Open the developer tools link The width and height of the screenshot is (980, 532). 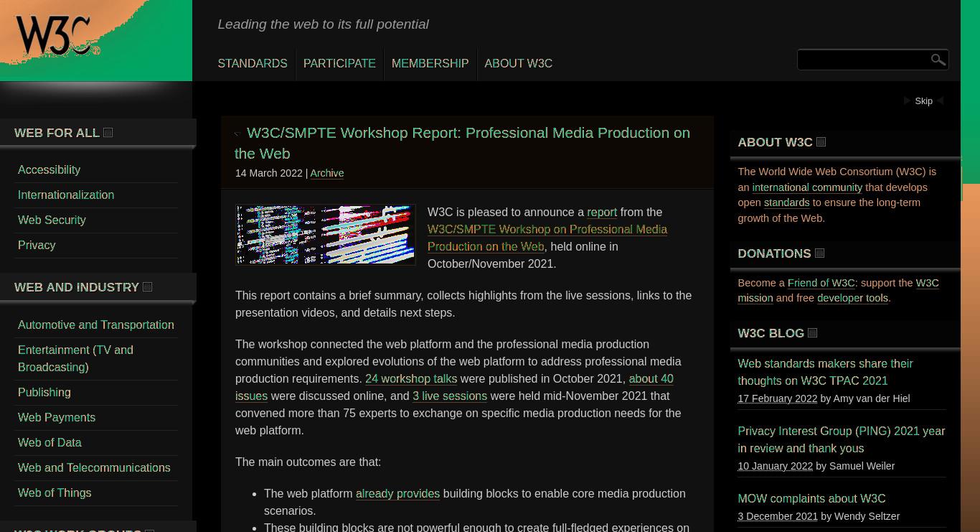pos(852,299)
